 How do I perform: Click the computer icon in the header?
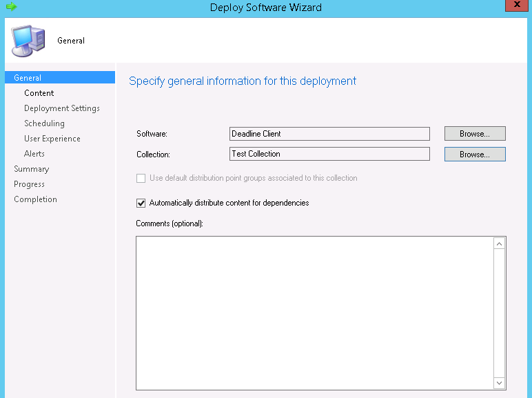click(28, 41)
